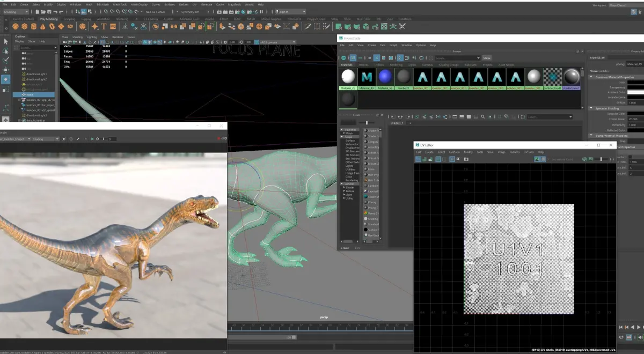This screenshot has height=354, width=644.
Task: Select Phong in the Hypershade Create list
Action: (x=371, y=202)
